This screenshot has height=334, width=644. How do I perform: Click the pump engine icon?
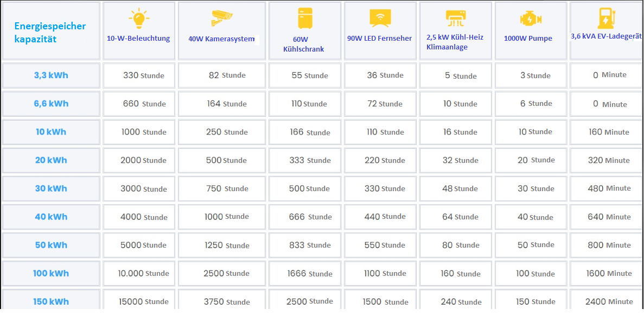pos(530,20)
